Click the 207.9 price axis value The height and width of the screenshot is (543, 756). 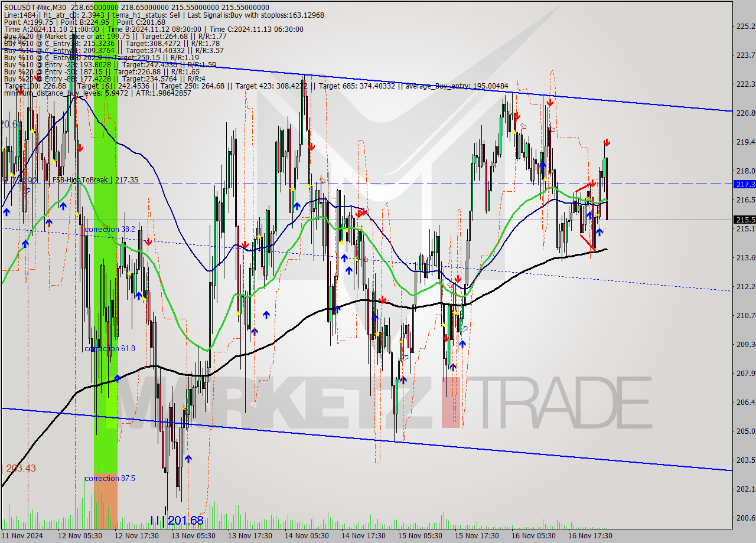(745, 373)
